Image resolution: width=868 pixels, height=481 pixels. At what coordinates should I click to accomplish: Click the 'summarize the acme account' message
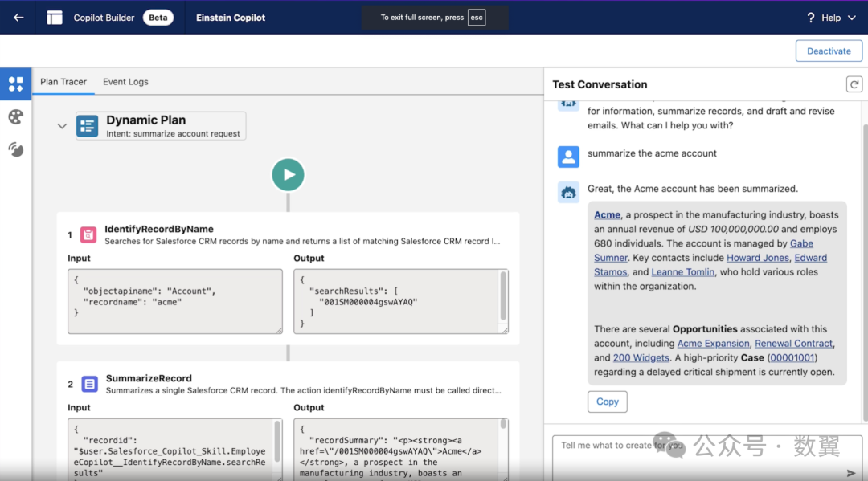(652, 153)
